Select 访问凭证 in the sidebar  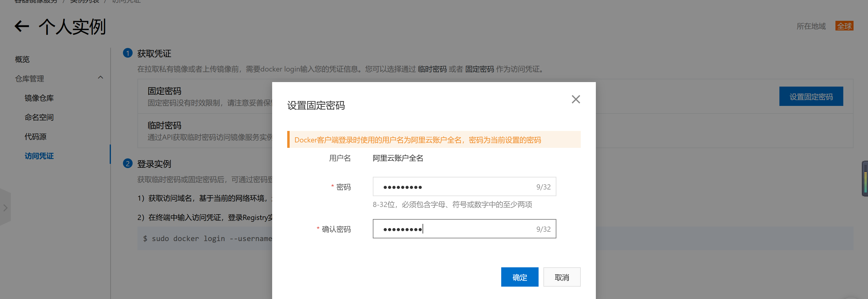[x=39, y=156]
